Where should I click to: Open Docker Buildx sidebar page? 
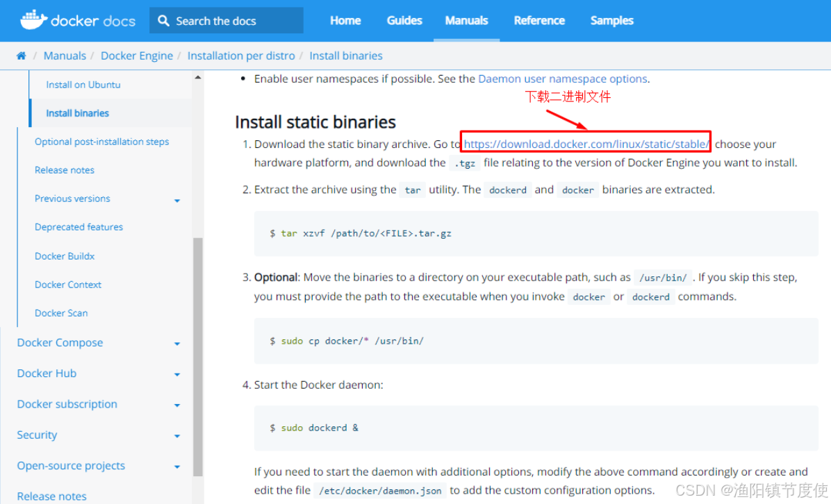click(65, 256)
